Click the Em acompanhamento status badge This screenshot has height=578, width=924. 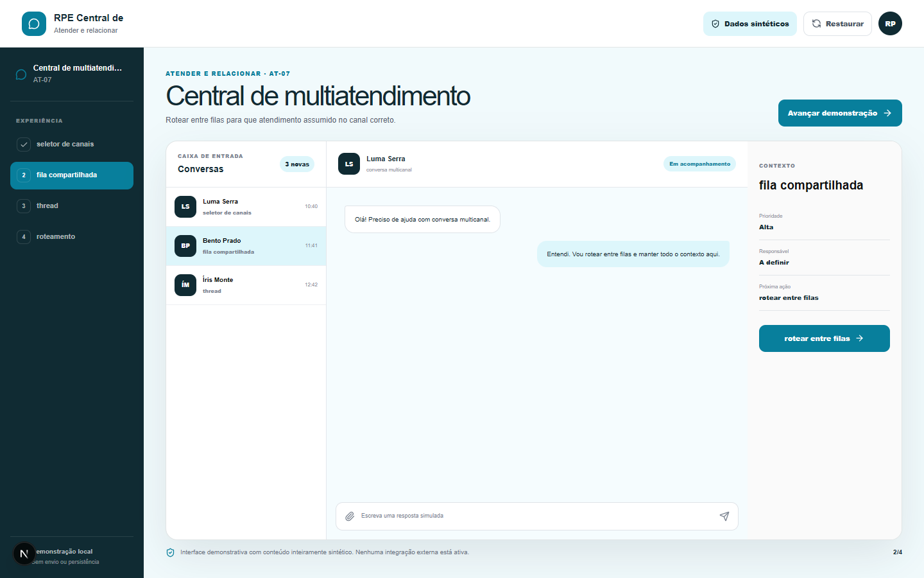[699, 164]
